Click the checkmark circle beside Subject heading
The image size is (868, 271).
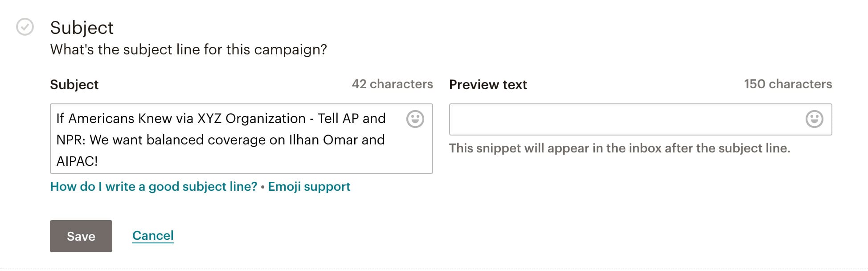(x=25, y=27)
